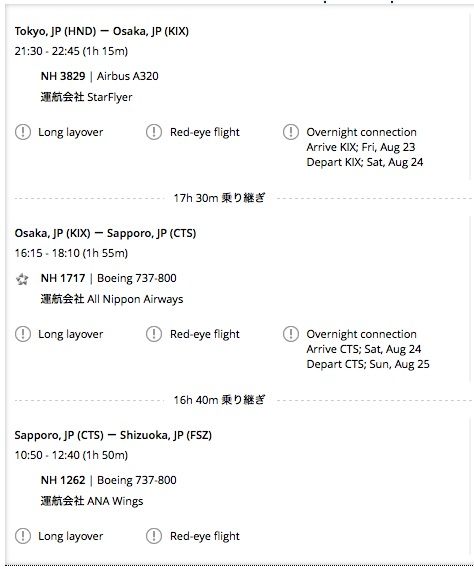Select the Osaka (KIX) to Sapporo (CTS) heading

[105, 233]
